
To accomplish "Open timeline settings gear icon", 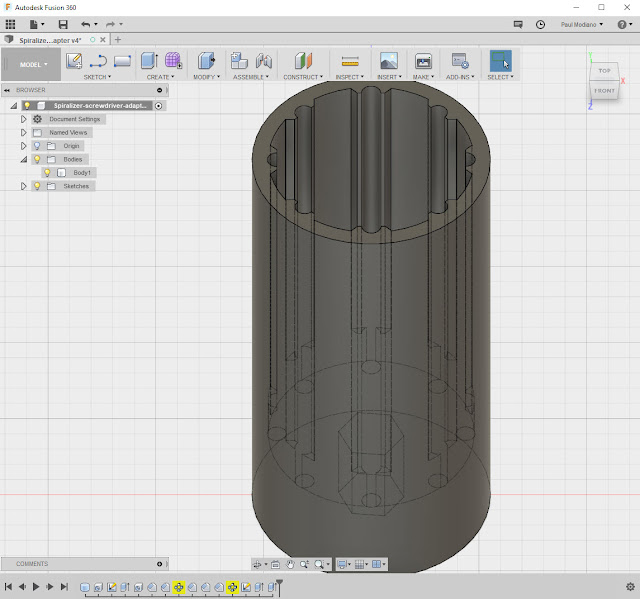I will click(x=630, y=587).
